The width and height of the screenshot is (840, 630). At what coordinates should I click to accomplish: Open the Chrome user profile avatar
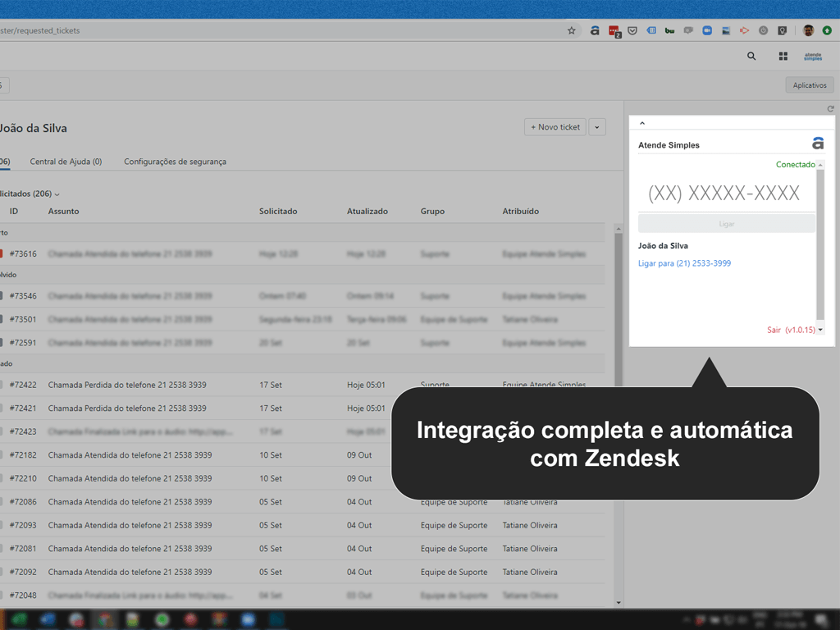[808, 30]
